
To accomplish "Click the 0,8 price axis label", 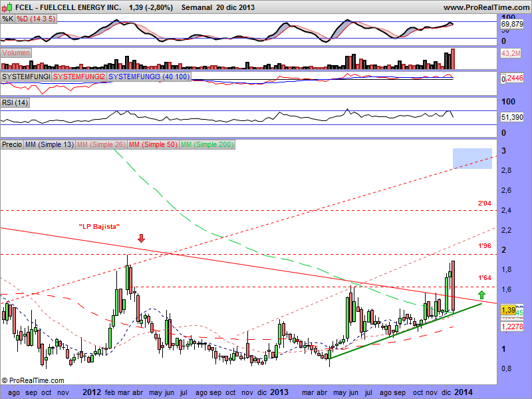I will [507, 368].
